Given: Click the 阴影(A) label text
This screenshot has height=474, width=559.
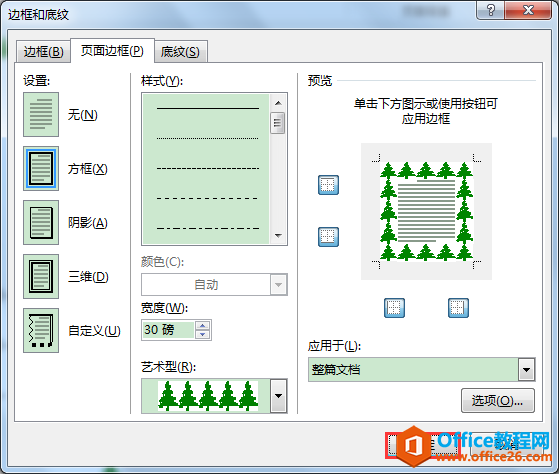Looking at the screenshot, I should tap(88, 223).
